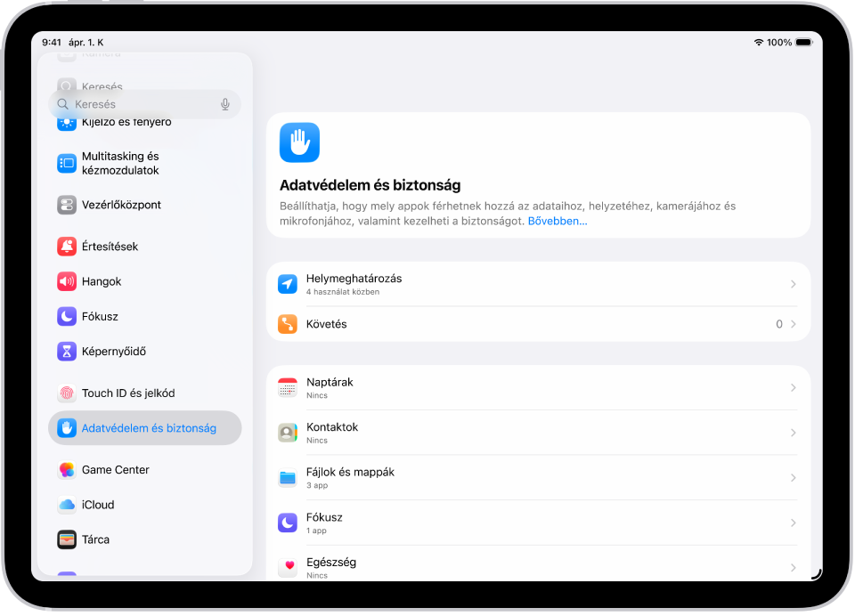
Task: Click the 1 app subtitle under Fókusz
Action: pos(316,531)
